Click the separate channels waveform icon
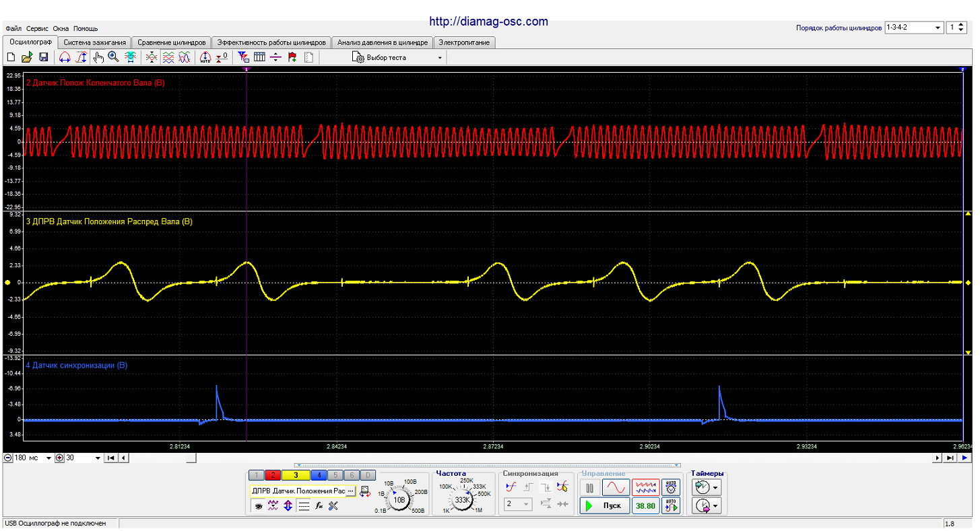Viewport: 980px width, 531px height. coord(168,58)
